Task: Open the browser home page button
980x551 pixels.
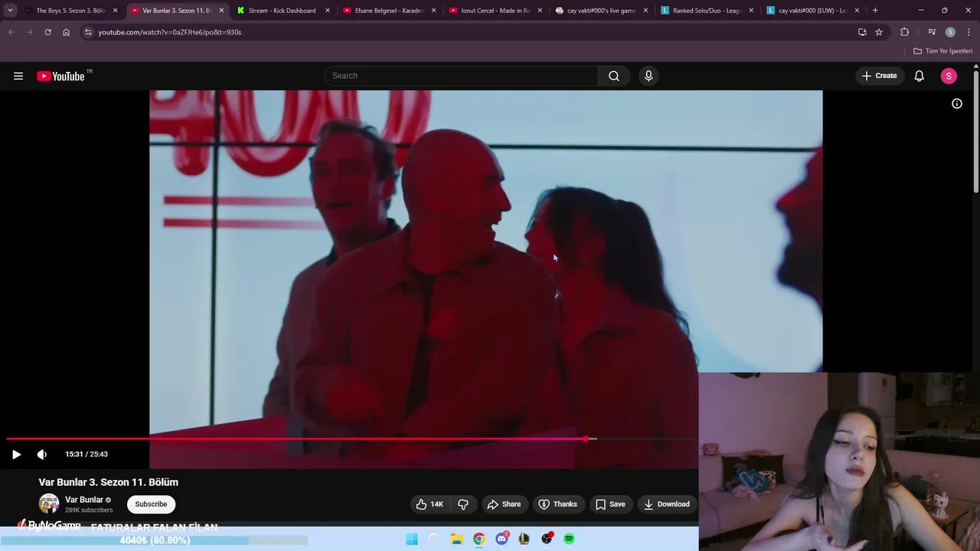Action: (x=66, y=32)
